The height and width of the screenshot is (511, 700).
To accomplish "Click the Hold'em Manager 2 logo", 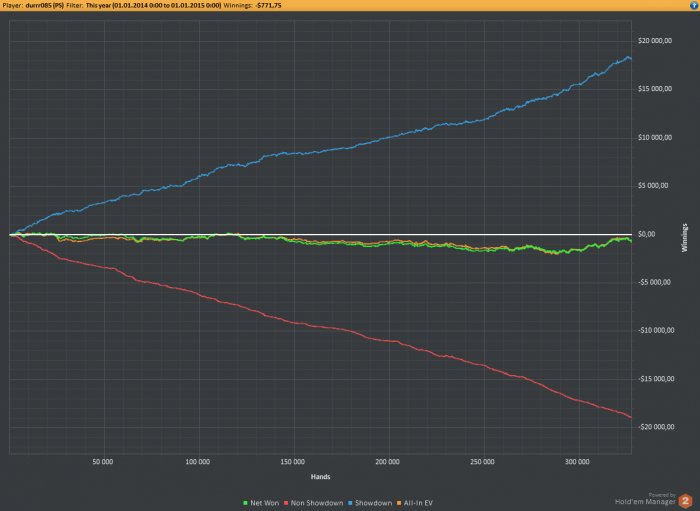I will click(685, 501).
